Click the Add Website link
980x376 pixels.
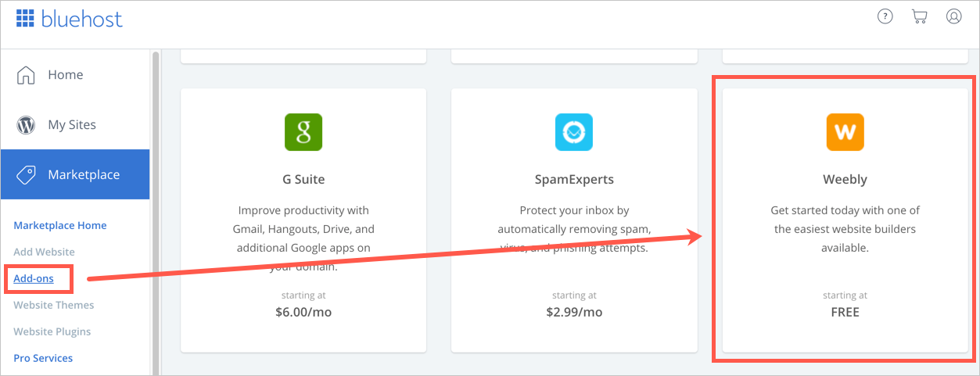tap(45, 252)
